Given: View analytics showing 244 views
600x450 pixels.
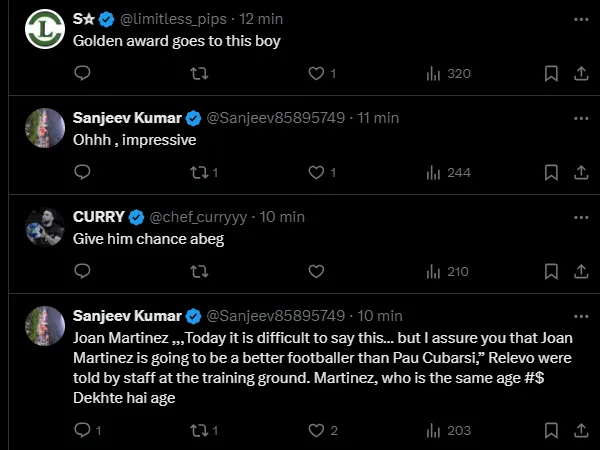Looking at the screenshot, I should [448, 172].
